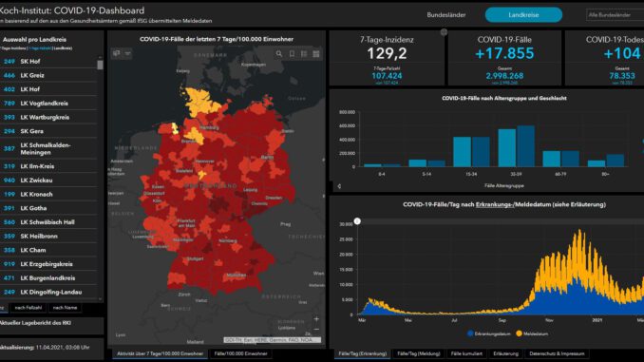
Task: Switch to Fälle/Tag (Erkrankung) chart tab
Action: (x=362, y=353)
